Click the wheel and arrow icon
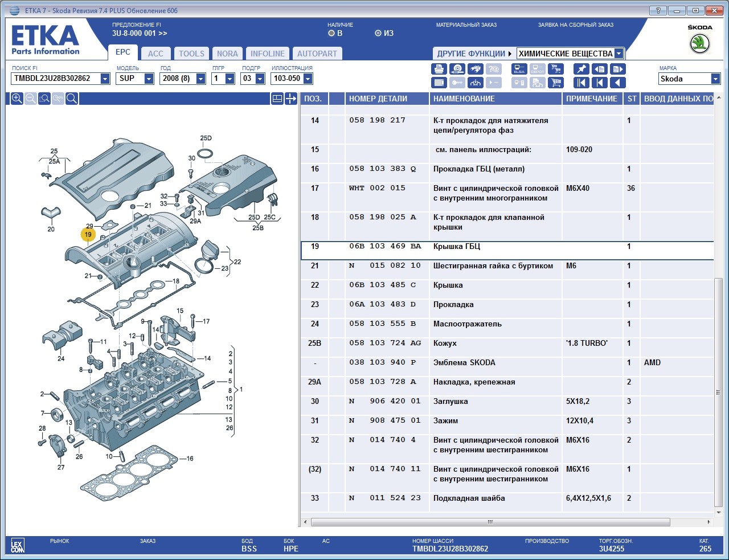 [457, 69]
